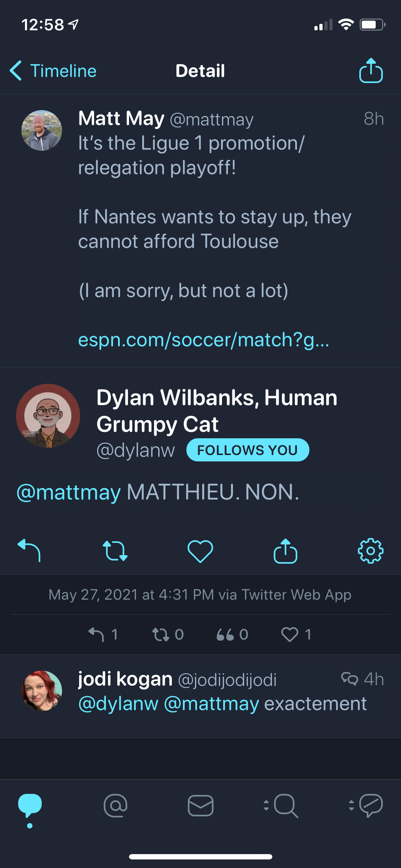Switch to the Home timeline tab
This screenshot has height=868, width=401.
point(30,805)
